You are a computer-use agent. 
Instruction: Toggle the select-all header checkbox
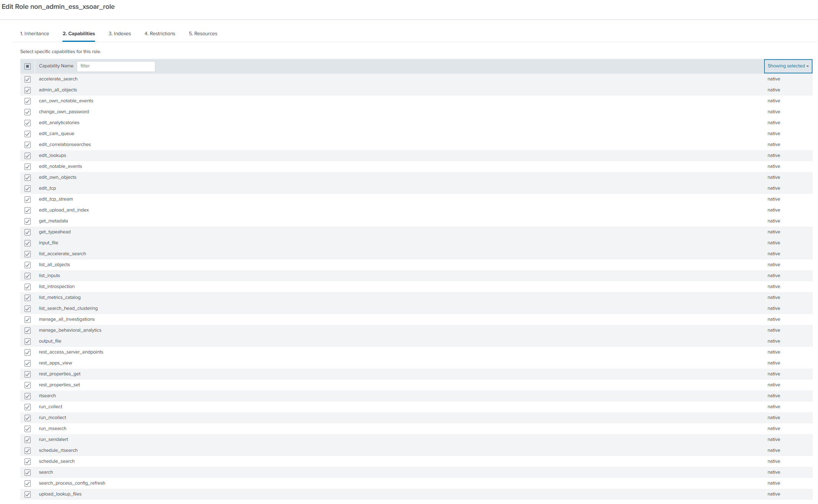28,66
